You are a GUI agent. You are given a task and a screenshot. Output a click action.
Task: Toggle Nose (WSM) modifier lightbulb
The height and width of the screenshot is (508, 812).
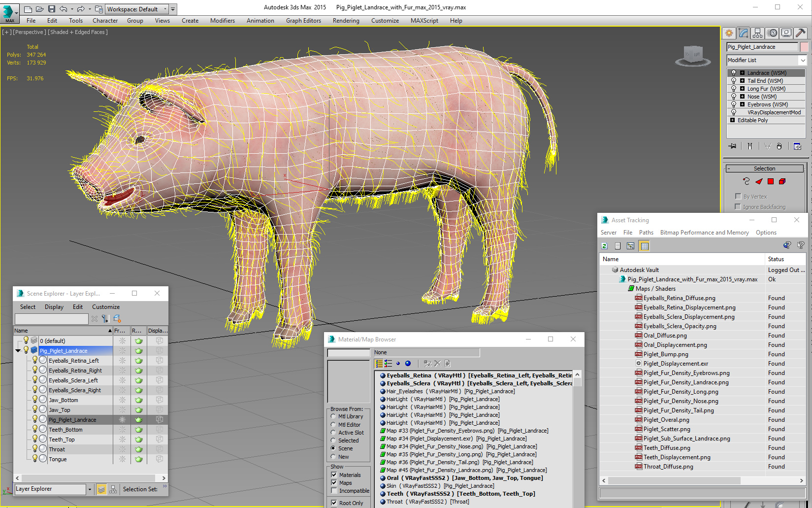pos(734,97)
